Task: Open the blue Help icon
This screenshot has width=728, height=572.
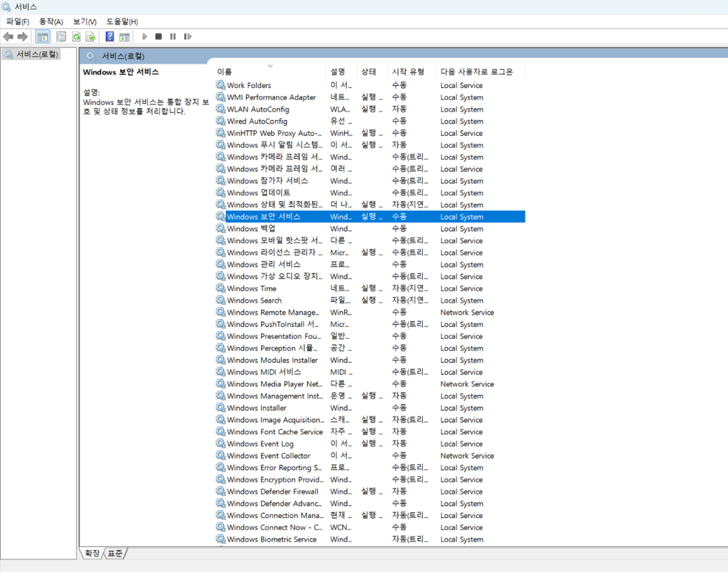Action: (x=109, y=37)
